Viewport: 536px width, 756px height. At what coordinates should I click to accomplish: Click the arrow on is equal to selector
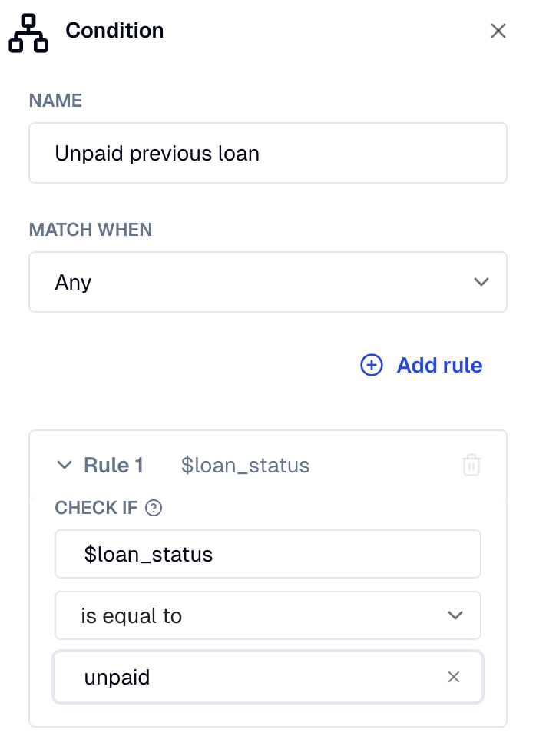click(455, 615)
